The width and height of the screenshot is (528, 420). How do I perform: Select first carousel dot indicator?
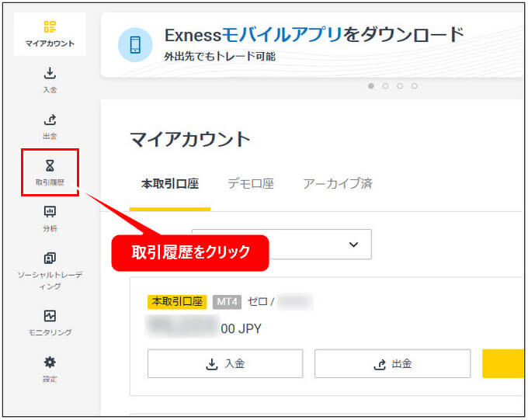[x=371, y=86]
